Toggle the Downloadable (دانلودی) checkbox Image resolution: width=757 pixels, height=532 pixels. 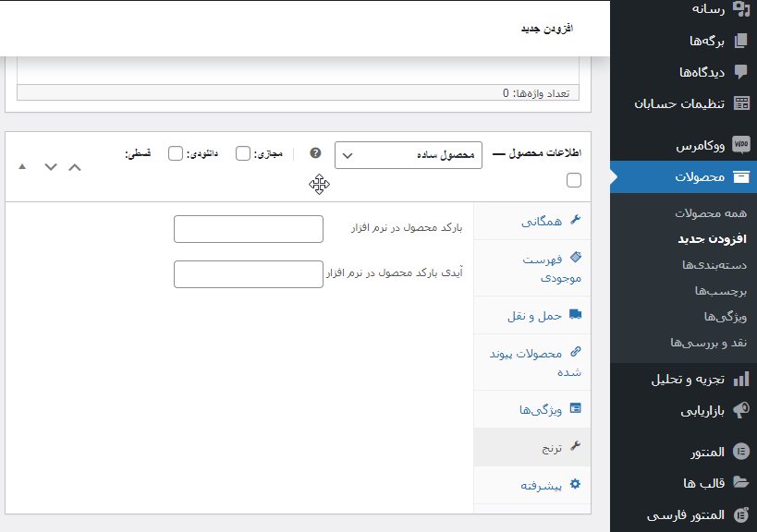point(176,153)
